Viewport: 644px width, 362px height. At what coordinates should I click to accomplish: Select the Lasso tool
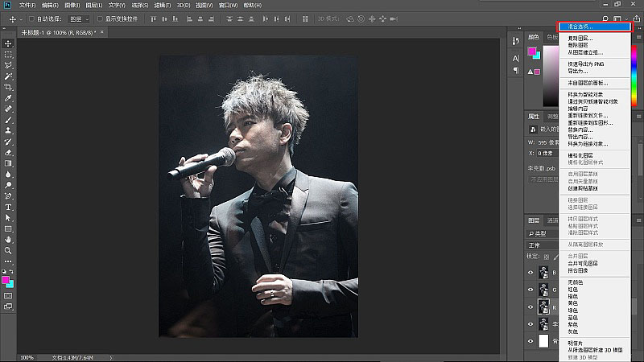[x=8, y=65]
